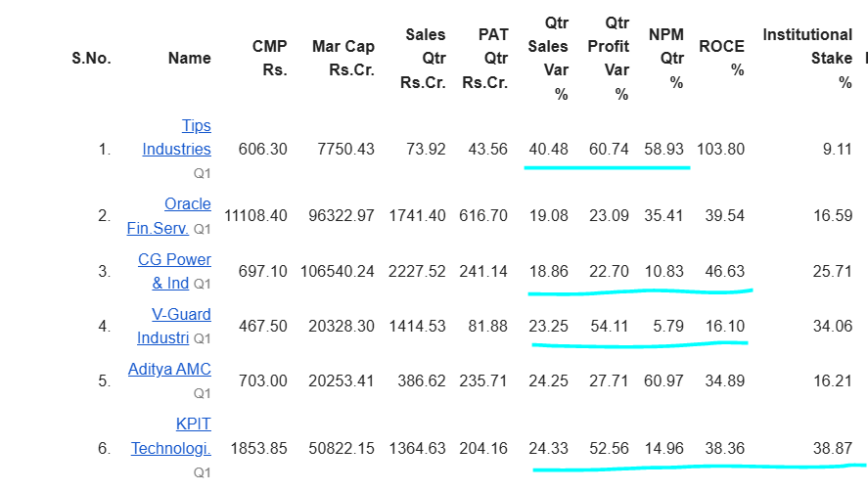
Task: Sort by the Institutional Stake % header
Action: (x=807, y=58)
